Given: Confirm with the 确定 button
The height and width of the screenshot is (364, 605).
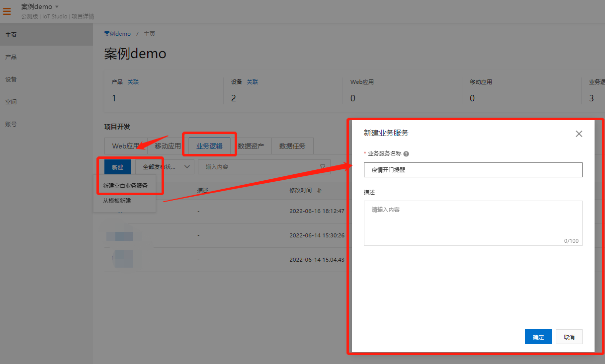Looking at the screenshot, I should [x=538, y=337].
